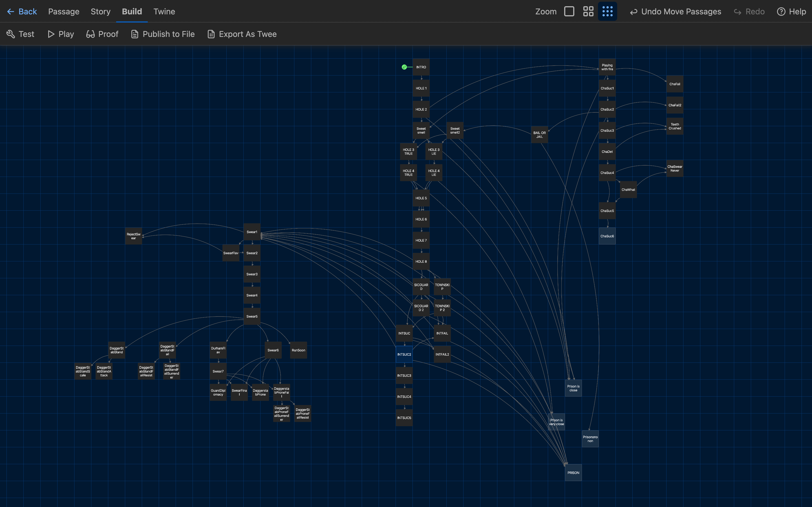This screenshot has width=812, height=507.
Task: Select the ChaSuc6 passage node
Action: [x=607, y=236]
